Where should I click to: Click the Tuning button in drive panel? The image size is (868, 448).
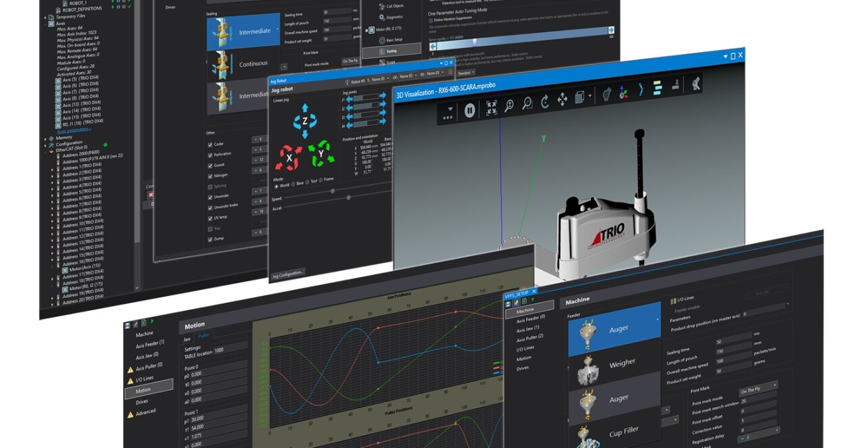[x=391, y=51]
